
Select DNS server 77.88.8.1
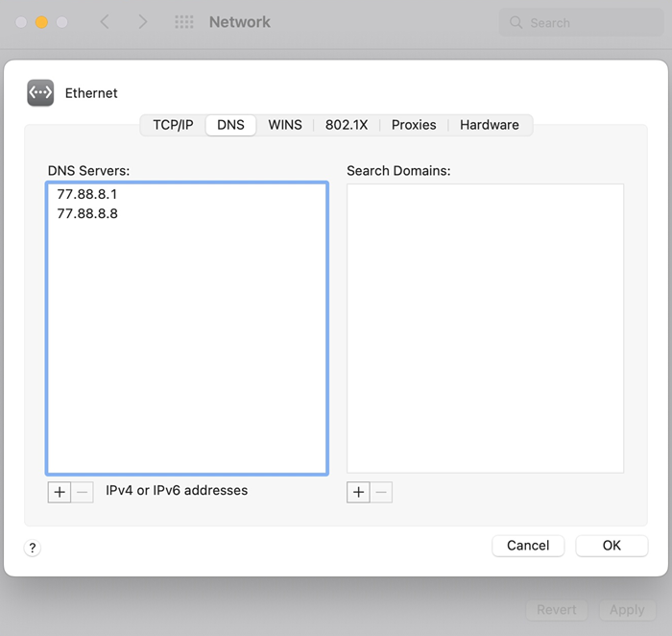coord(87,194)
